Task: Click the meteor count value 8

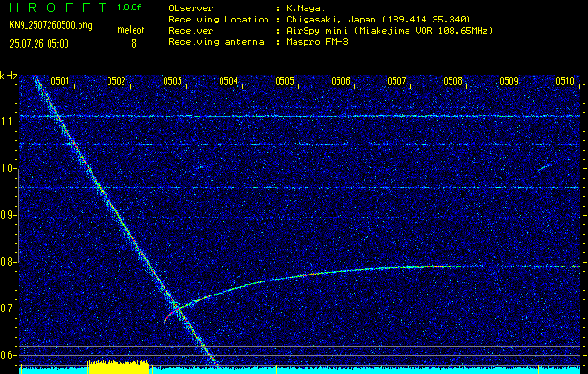Action: click(133, 44)
